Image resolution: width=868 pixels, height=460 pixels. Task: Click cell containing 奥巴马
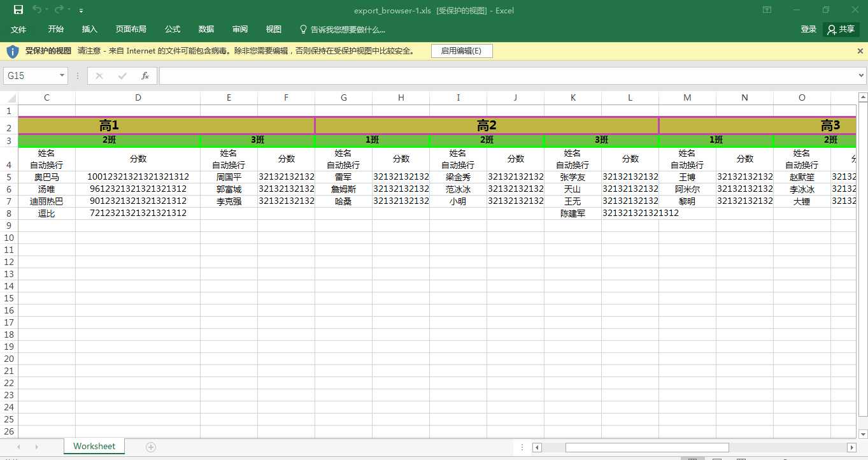(46, 177)
